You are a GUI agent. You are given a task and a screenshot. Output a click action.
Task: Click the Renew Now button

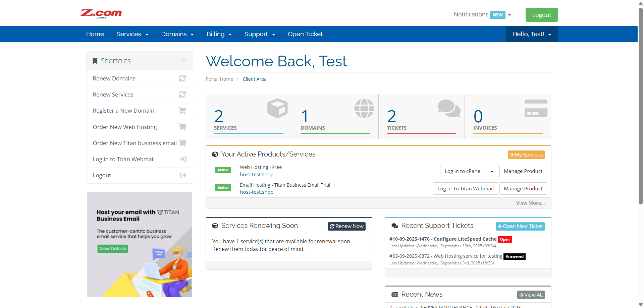346,226
